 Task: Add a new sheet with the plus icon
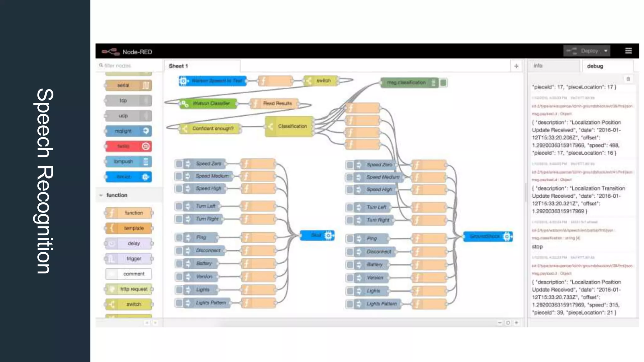point(516,66)
